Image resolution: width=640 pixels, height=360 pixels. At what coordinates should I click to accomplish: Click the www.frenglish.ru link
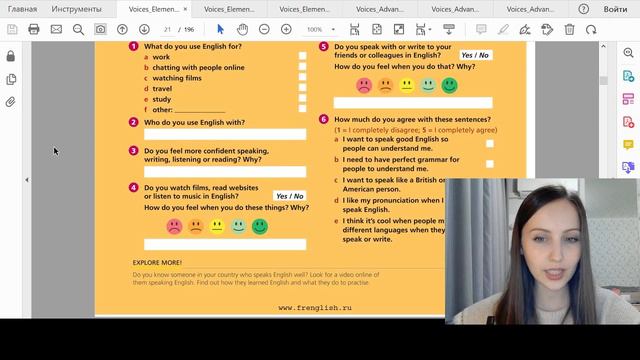pyautogui.click(x=315, y=308)
